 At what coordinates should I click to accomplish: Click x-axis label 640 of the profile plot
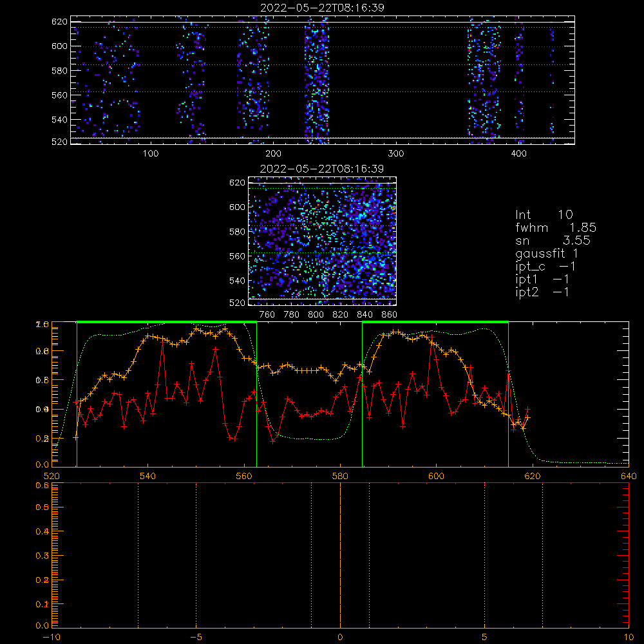(x=629, y=476)
